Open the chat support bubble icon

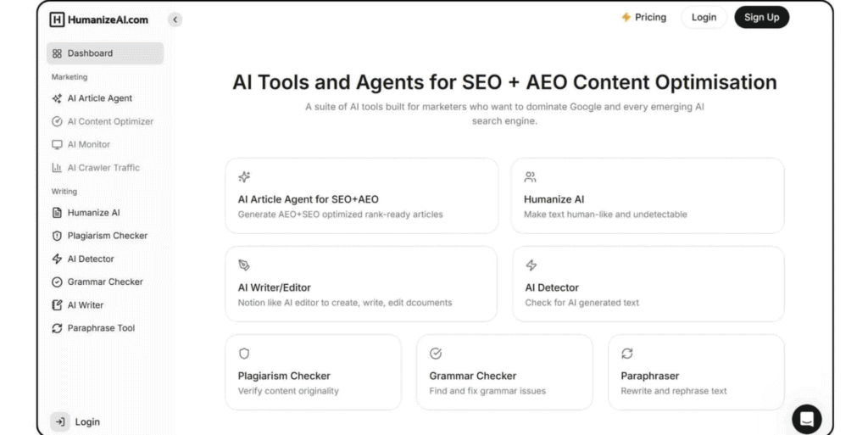[806, 419]
